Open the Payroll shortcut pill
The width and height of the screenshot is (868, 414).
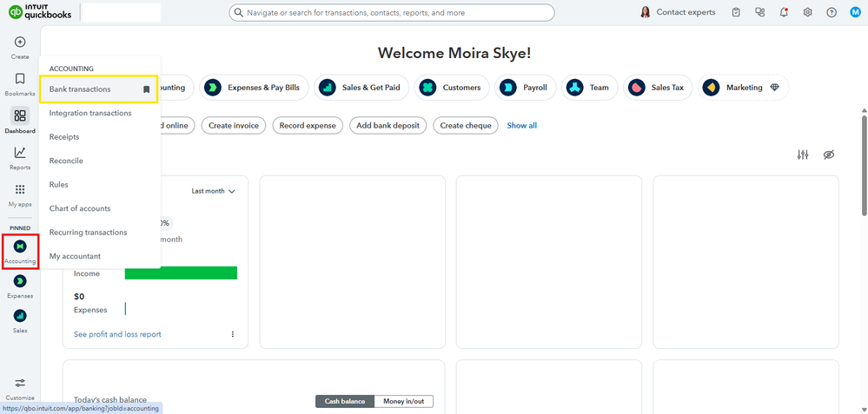click(525, 88)
